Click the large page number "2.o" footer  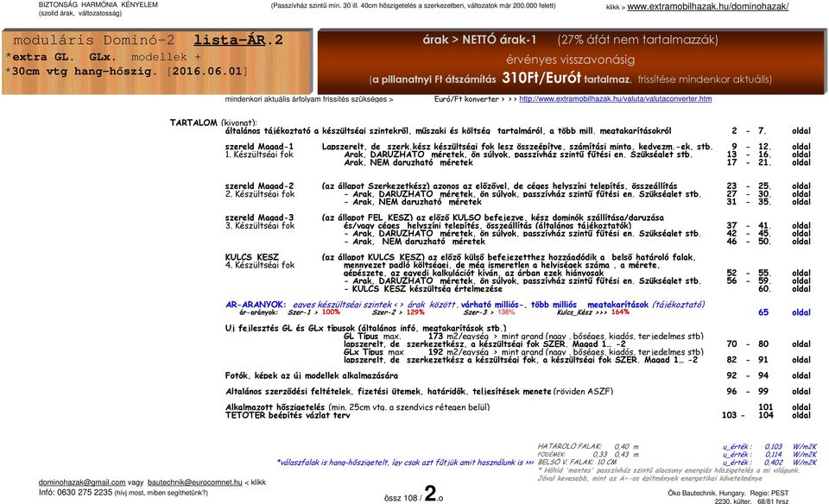point(433,494)
